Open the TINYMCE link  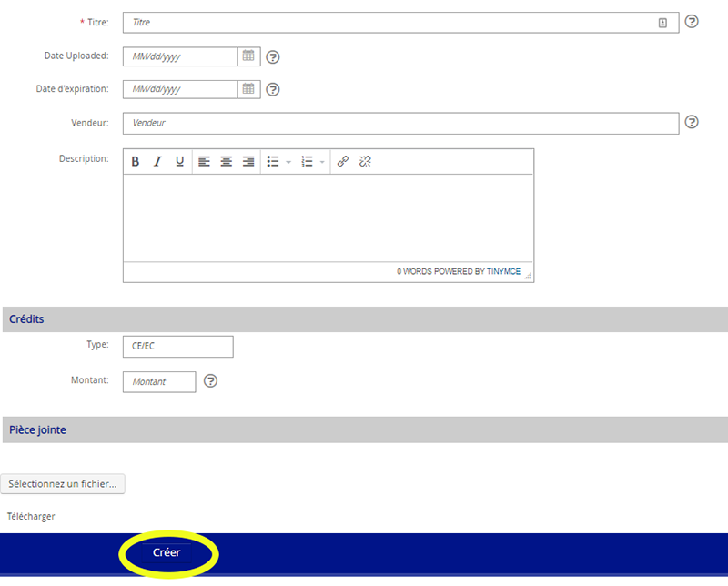point(504,271)
